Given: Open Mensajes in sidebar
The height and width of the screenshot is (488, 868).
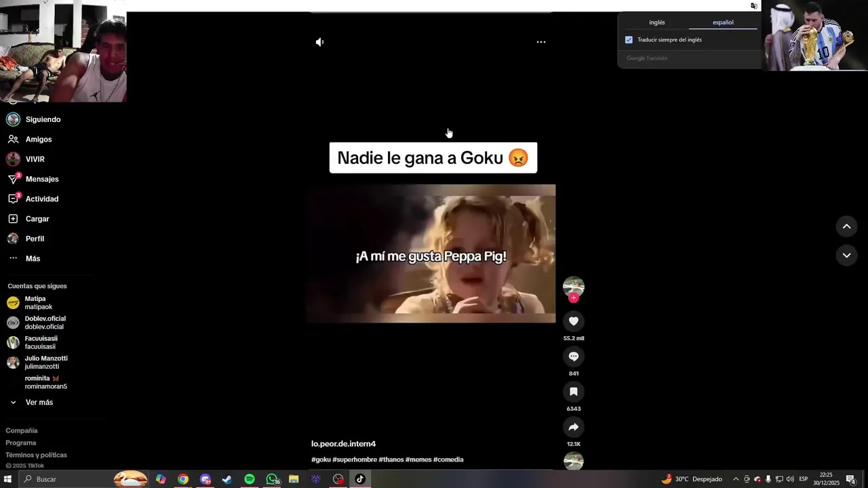Looking at the screenshot, I should coord(33,179).
